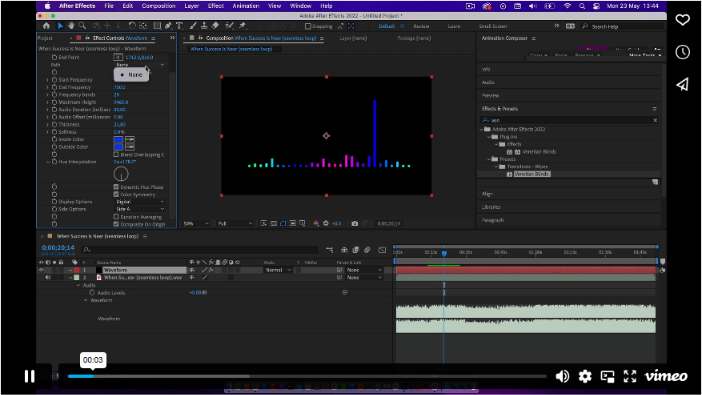Select the Rotation tool
702x395 pixels.
coord(132,26)
